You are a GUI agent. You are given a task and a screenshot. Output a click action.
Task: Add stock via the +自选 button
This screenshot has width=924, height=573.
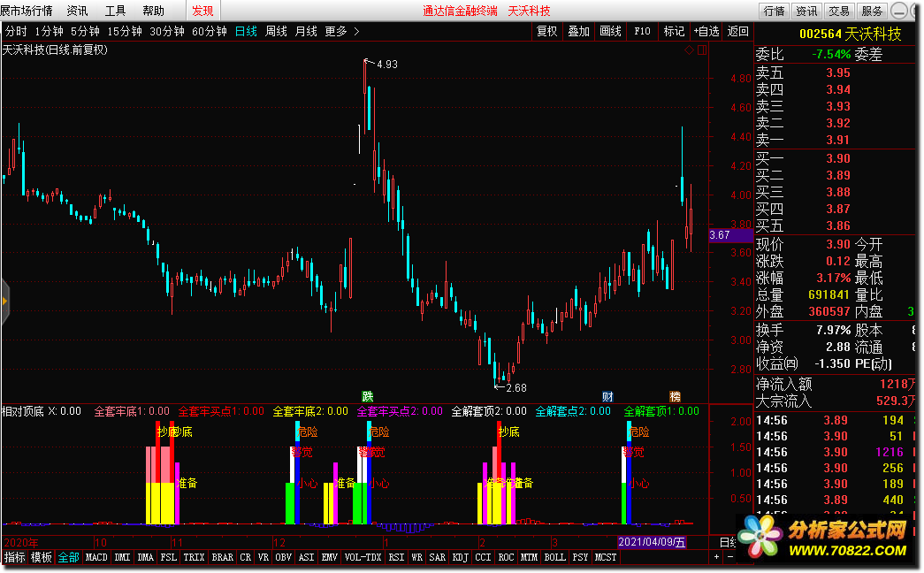click(706, 31)
